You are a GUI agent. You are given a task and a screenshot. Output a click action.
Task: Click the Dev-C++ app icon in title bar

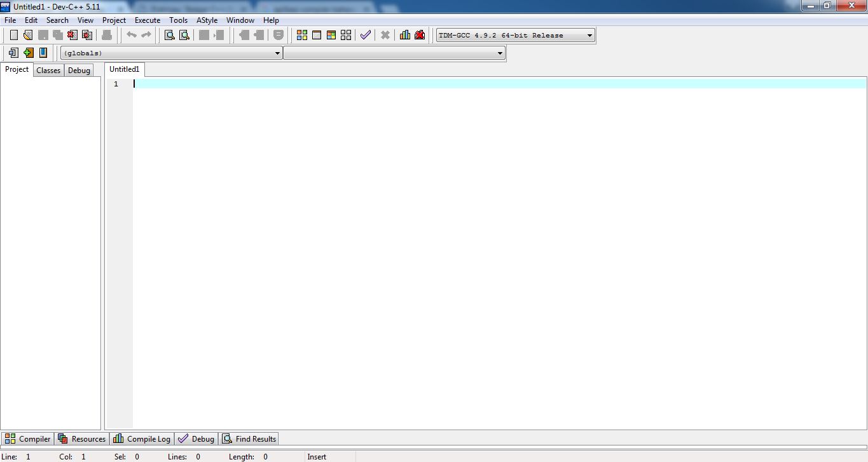[6, 6]
